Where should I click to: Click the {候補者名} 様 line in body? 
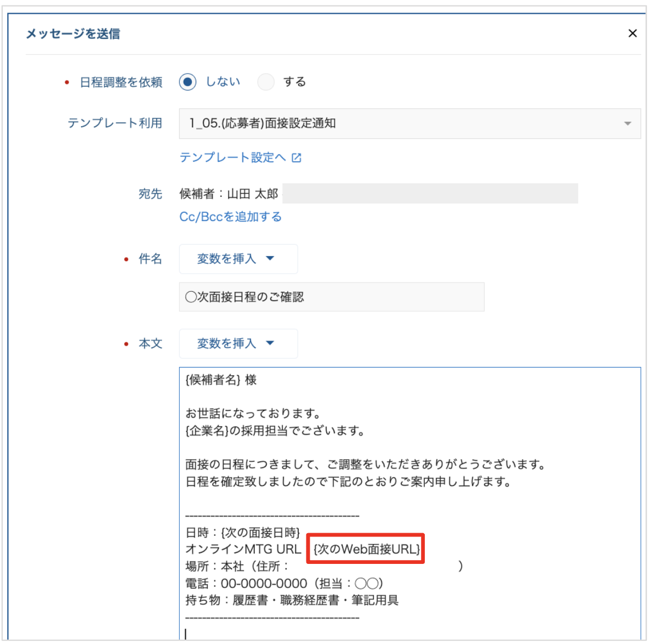(221, 380)
